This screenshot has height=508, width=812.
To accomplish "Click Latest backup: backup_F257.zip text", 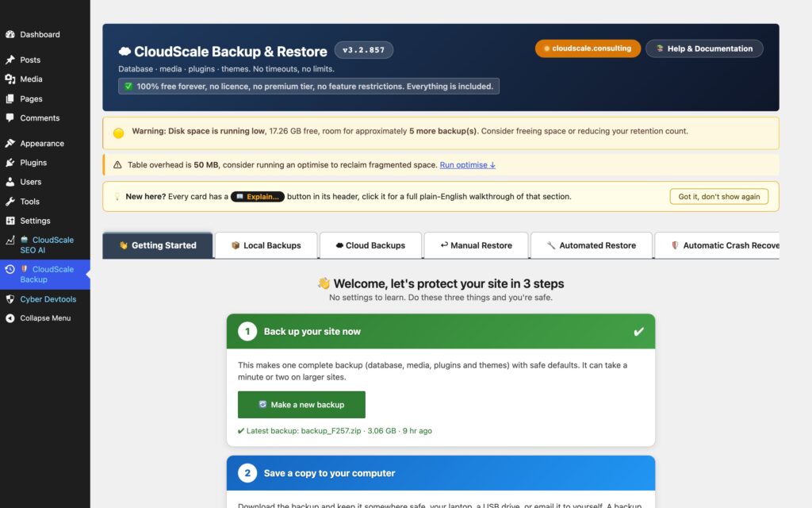I will point(335,431).
